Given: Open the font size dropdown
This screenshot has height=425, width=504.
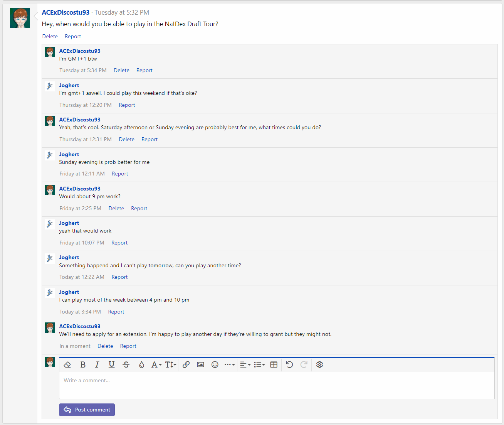Looking at the screenshot, I should tap(171, 365).
